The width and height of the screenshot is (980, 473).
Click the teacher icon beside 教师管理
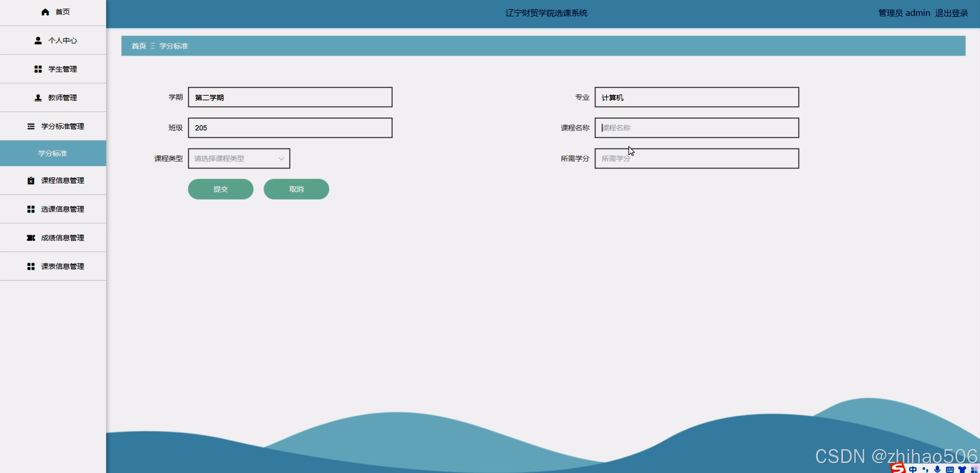(x=38, y=98)
